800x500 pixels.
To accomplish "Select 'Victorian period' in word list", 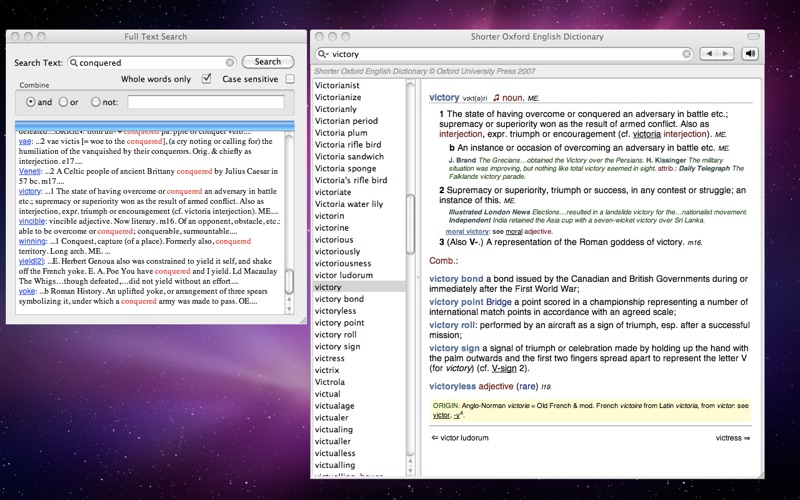I will coord(345,120).
